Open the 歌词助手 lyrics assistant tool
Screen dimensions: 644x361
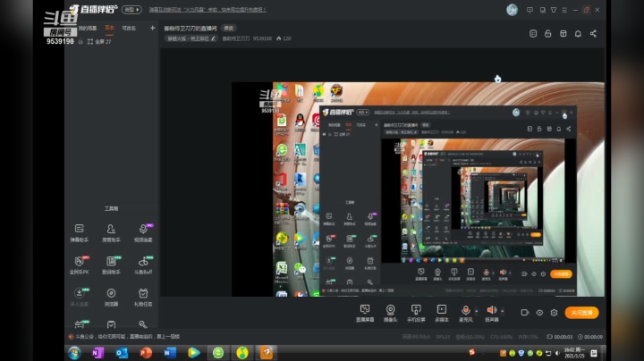(111, 265)
